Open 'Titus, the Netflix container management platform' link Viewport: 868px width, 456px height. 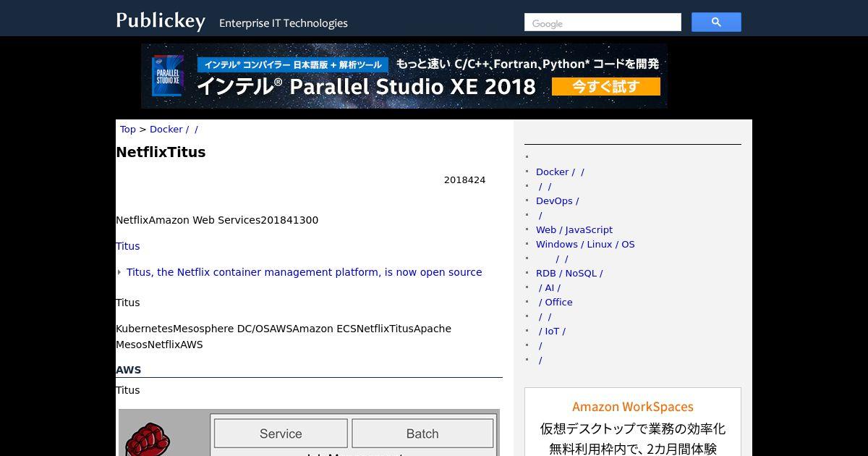pyautogui.click(x=305, y=272)
